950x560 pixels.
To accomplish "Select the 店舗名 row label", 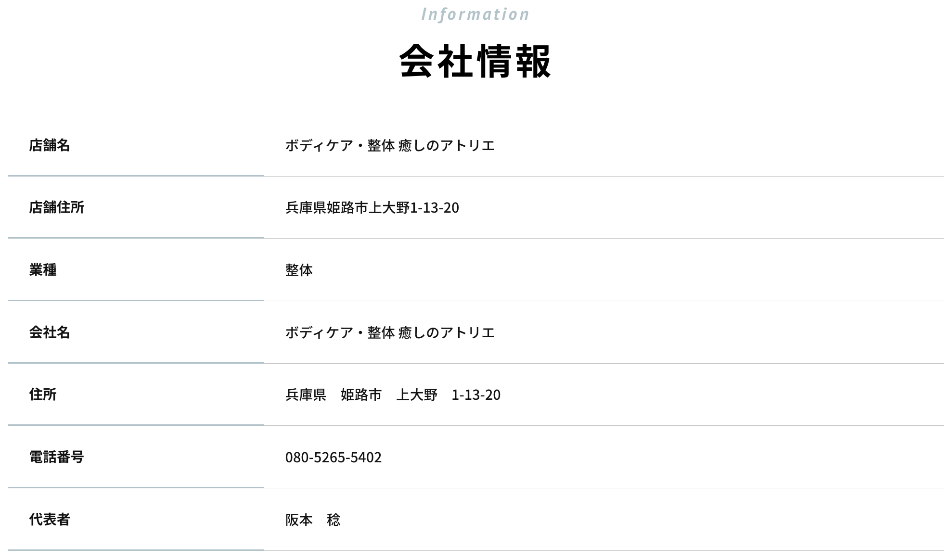I will point(50,145).
